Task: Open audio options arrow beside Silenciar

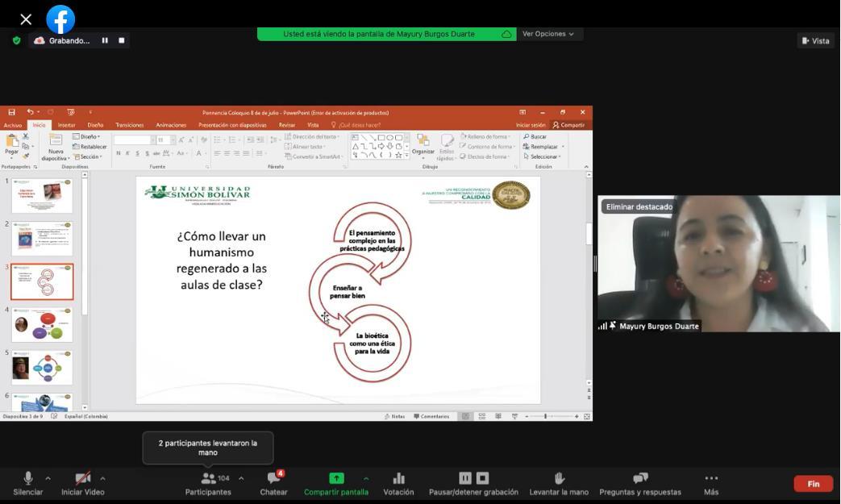Action: 48,478
